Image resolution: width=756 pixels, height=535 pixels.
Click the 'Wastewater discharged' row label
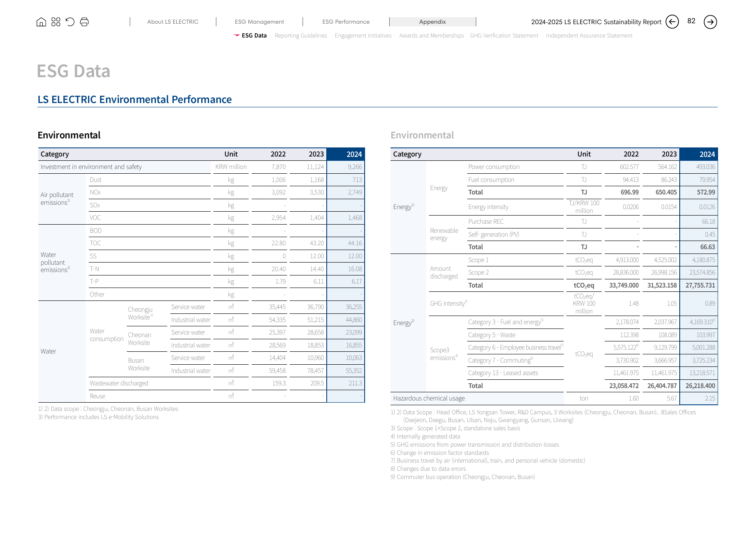(119, 383)
